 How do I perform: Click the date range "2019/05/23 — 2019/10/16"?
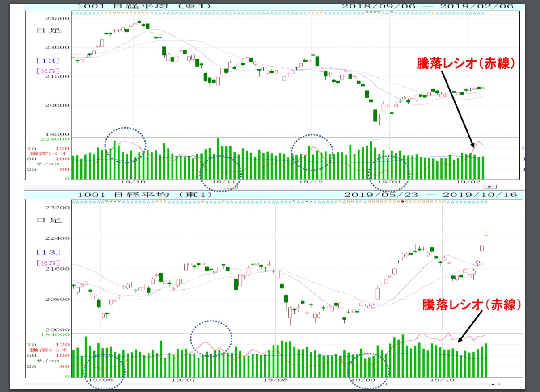pos(431,195)
